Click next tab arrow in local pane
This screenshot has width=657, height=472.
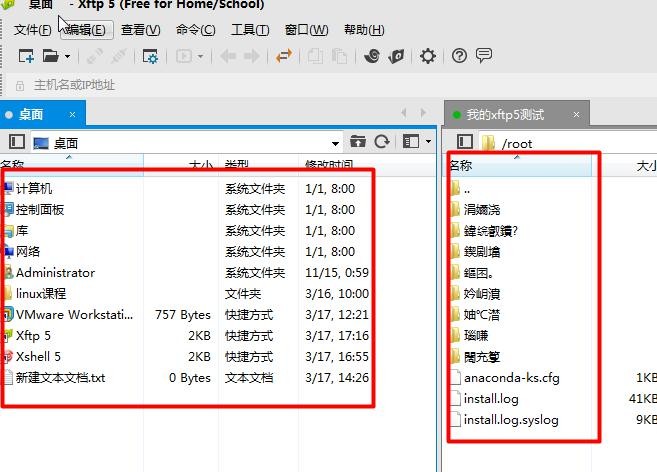click(x=423, y=112)
